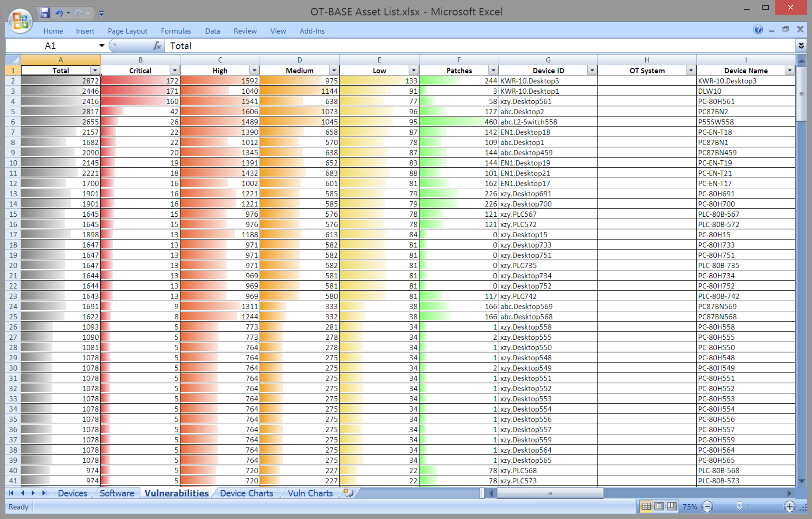812x519 pixels.
Task: Switch to Page Break Preview
Action: (x=672, y=506)
